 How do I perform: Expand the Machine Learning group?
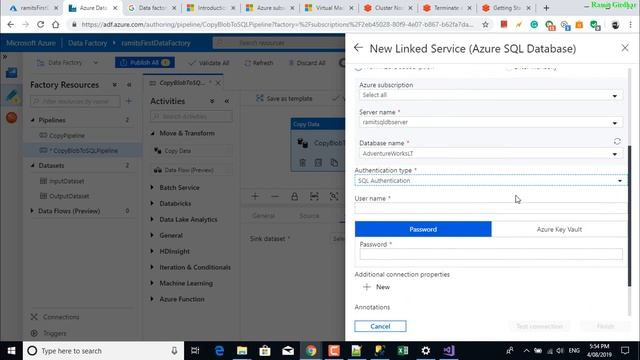pyautogui.click(x=152, y=283)
